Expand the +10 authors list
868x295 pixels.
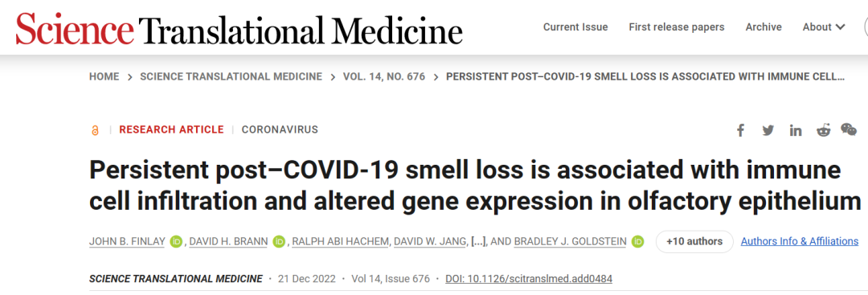(x=694, y=241)
